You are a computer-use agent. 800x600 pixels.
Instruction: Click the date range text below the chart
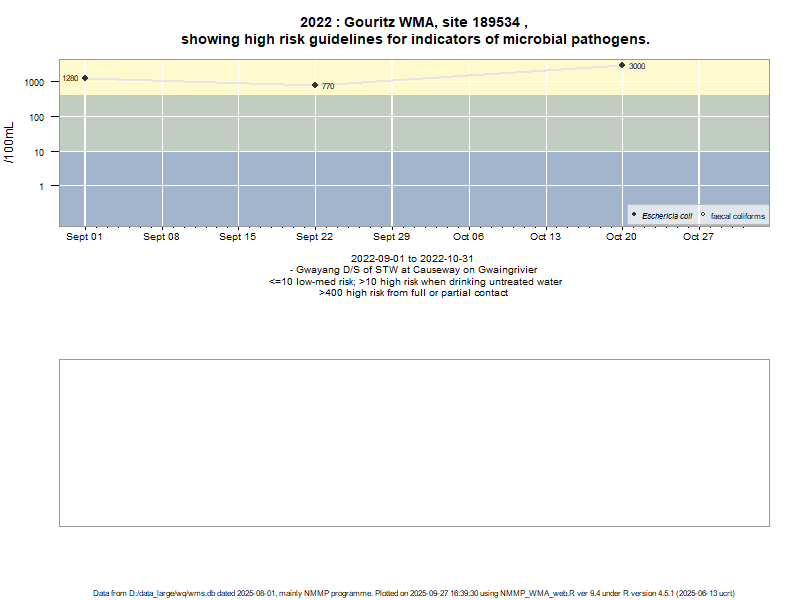pyautogui.click(x=413, y=259)
